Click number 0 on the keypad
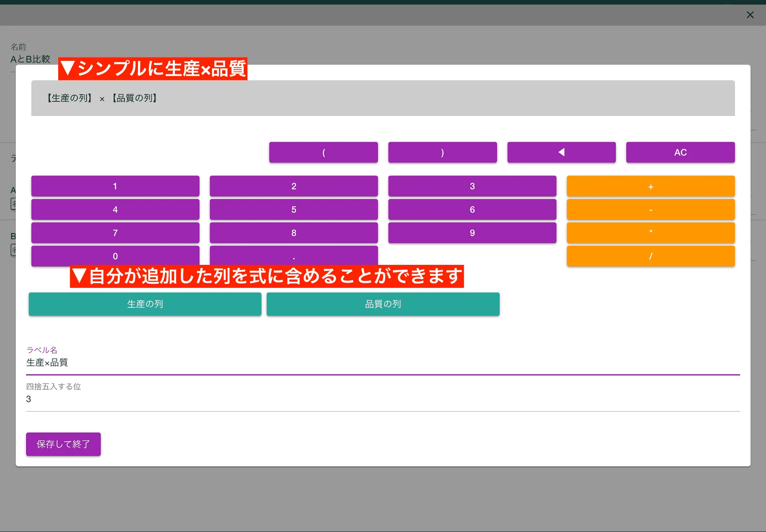The height and width of the screenshot is (532, 766). pyautogui.click(x=115, y=256)
